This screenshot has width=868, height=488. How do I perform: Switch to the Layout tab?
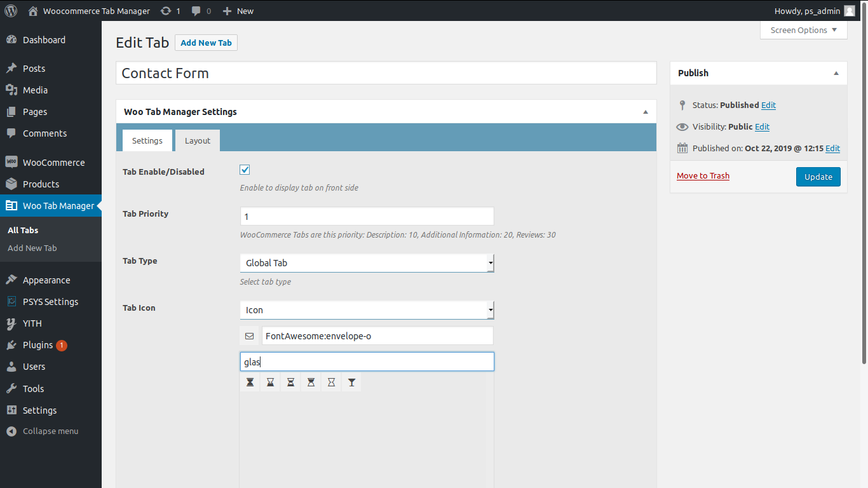point(198,141)
